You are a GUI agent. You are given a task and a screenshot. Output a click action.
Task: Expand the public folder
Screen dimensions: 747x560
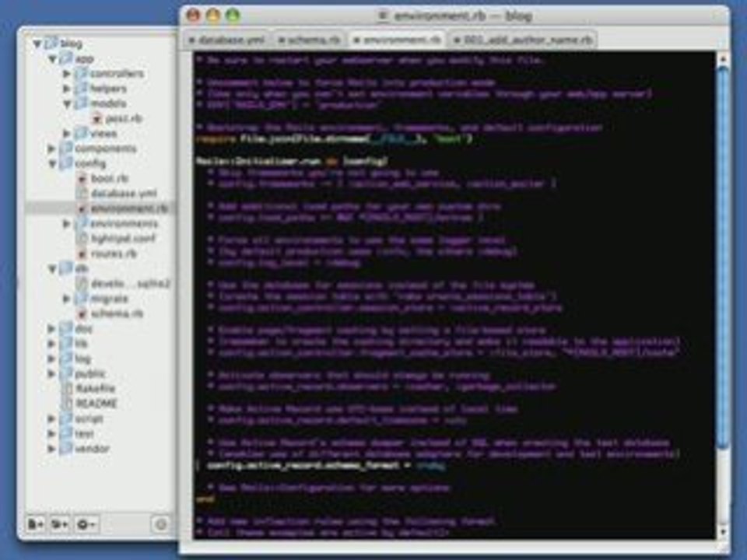pos(51,374)
